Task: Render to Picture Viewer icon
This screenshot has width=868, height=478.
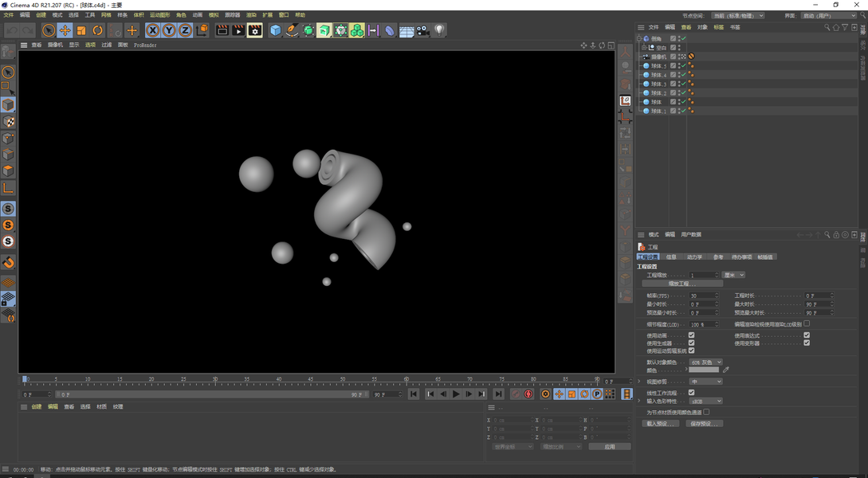Action: [238, 30]
